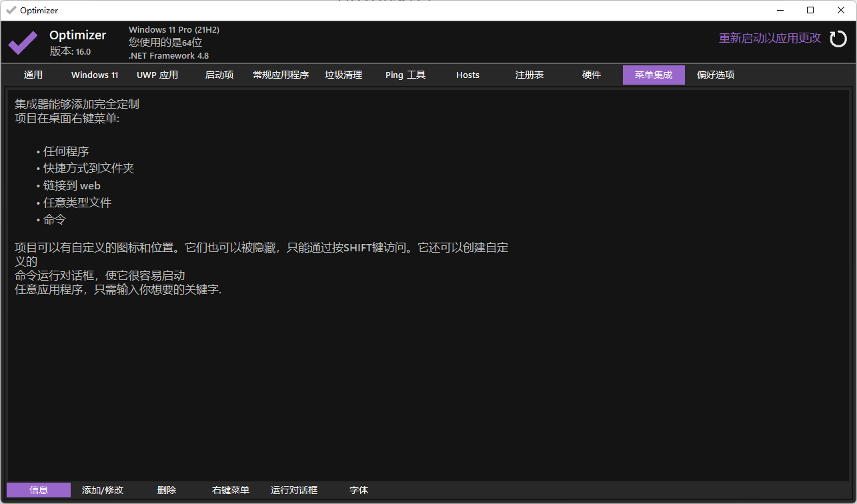Open the 注册表 tab
The width and height of the screenshot is (857, 504).
pos(530,75)
